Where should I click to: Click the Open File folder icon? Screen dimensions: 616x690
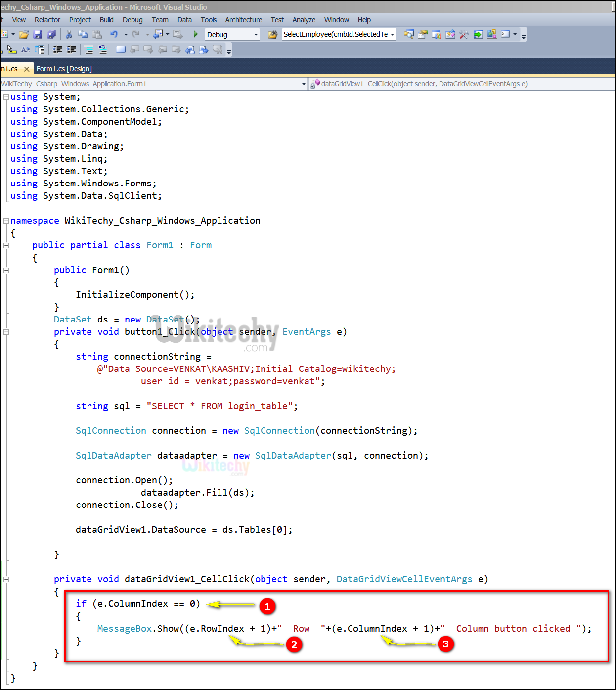tap(23, 34)
